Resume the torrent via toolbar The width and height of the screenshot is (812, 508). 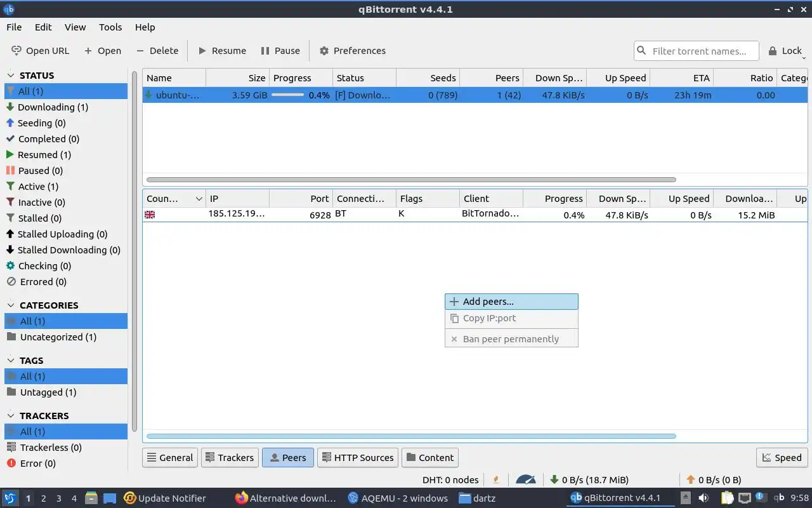point(222,51)
